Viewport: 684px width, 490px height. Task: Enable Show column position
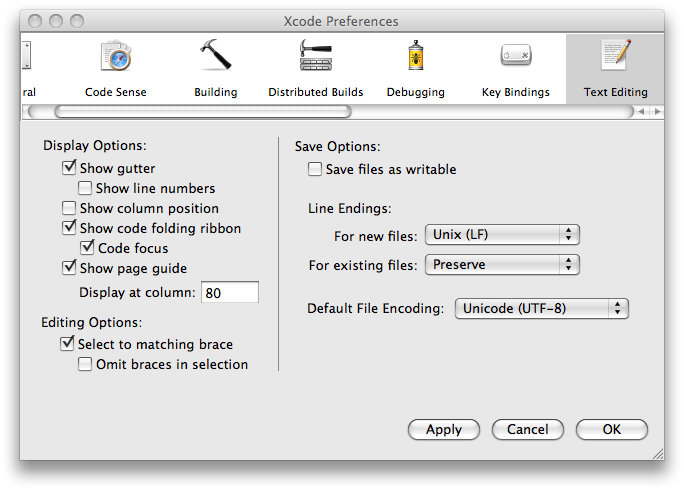(x=69, y=208)
